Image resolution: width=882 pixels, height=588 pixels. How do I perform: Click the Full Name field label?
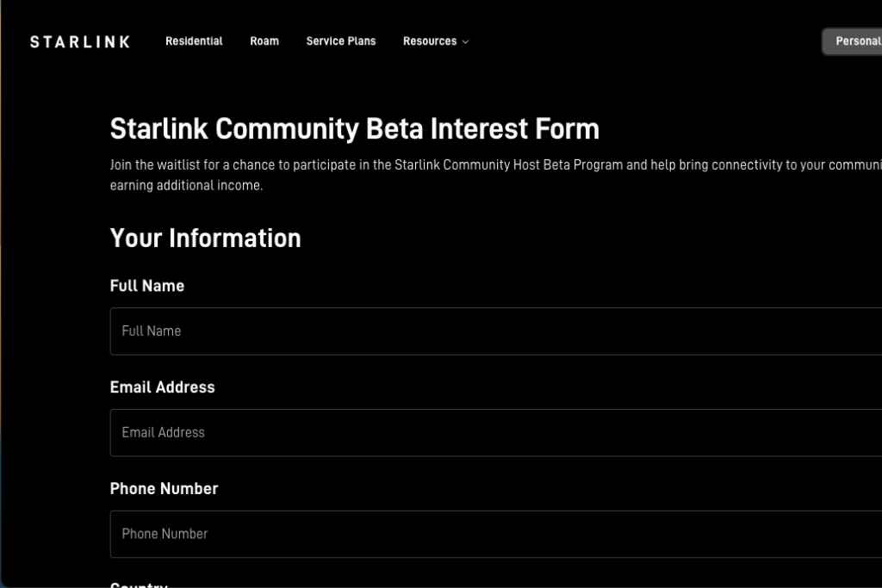[x=147, y=286]
